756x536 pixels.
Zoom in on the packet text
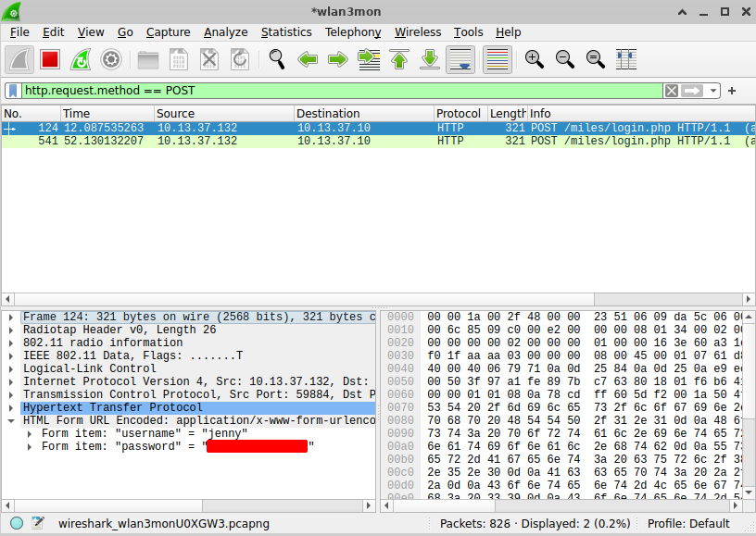pos(535,60)
